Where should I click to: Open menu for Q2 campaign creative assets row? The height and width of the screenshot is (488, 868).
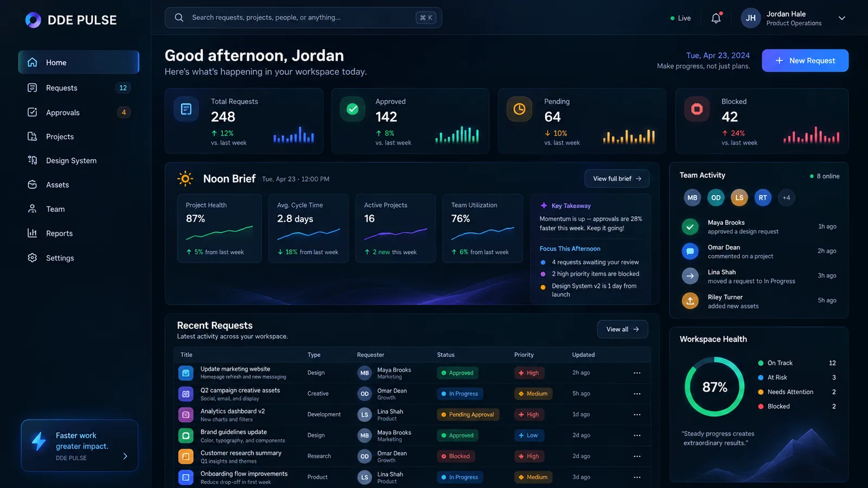point(637,394)
